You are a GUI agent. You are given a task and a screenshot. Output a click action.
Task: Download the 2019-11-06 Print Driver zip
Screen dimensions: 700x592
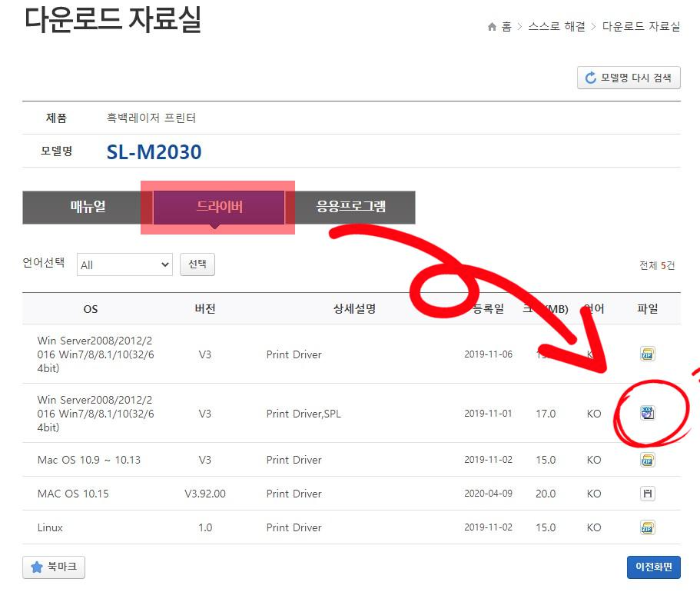pyautogui.click(x=647, y=354)
